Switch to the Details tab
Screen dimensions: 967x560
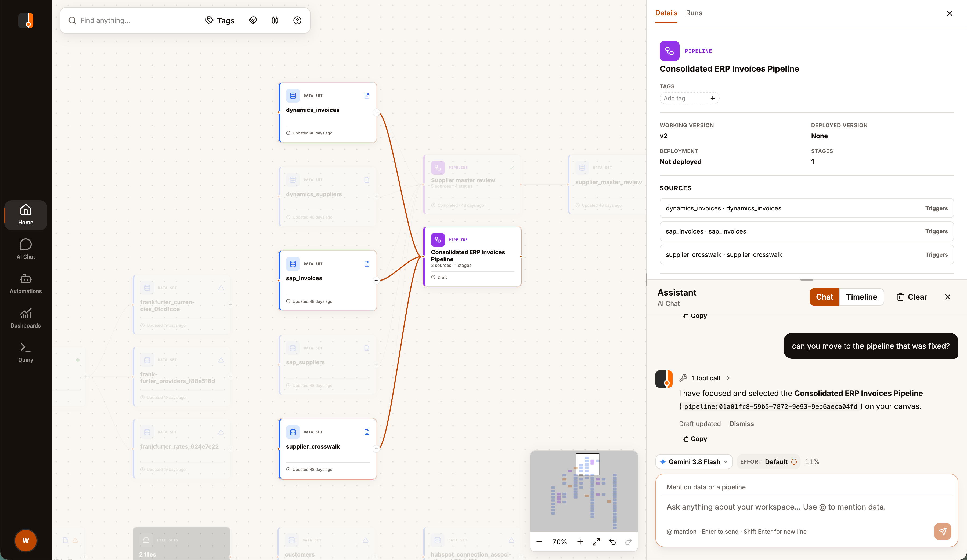point(666,13)
